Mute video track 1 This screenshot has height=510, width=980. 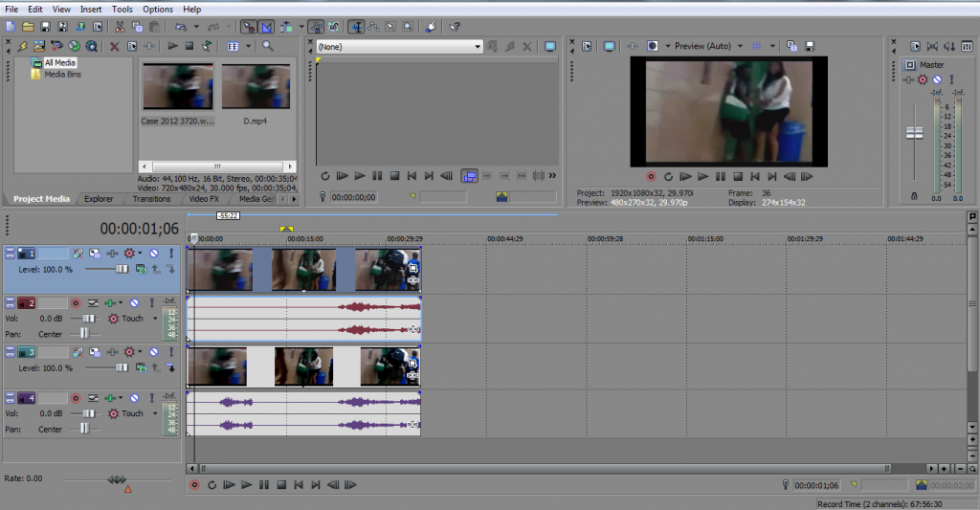[x=154, y=254]
